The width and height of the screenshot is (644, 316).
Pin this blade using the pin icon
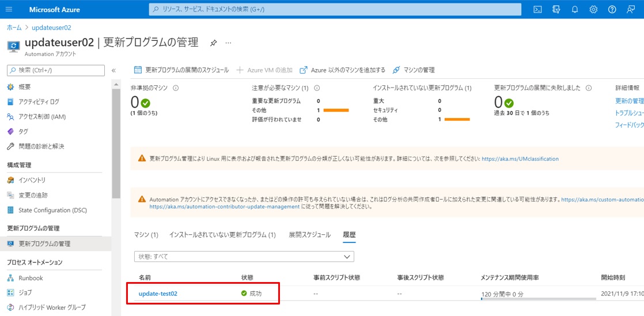[x=213, y=43]
